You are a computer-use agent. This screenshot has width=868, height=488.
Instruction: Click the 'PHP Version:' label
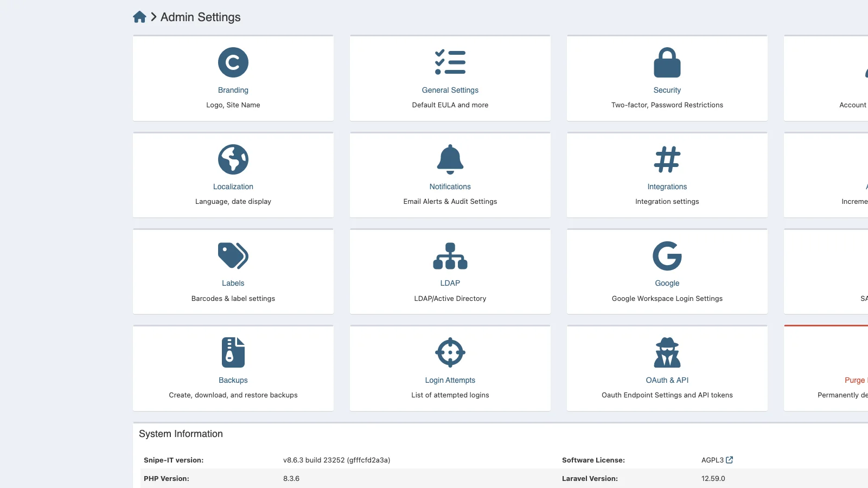167,479
